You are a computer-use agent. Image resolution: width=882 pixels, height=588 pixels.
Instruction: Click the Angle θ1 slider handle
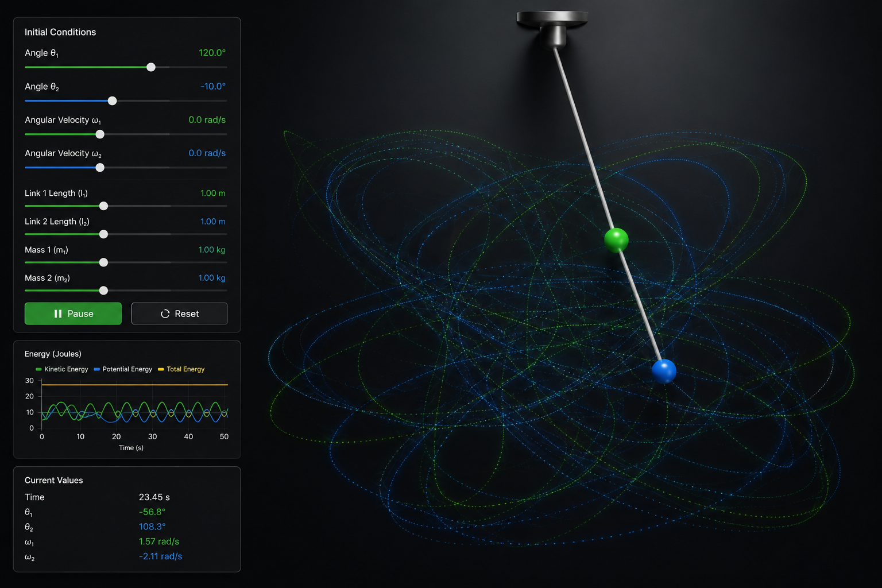pos(151,67)
